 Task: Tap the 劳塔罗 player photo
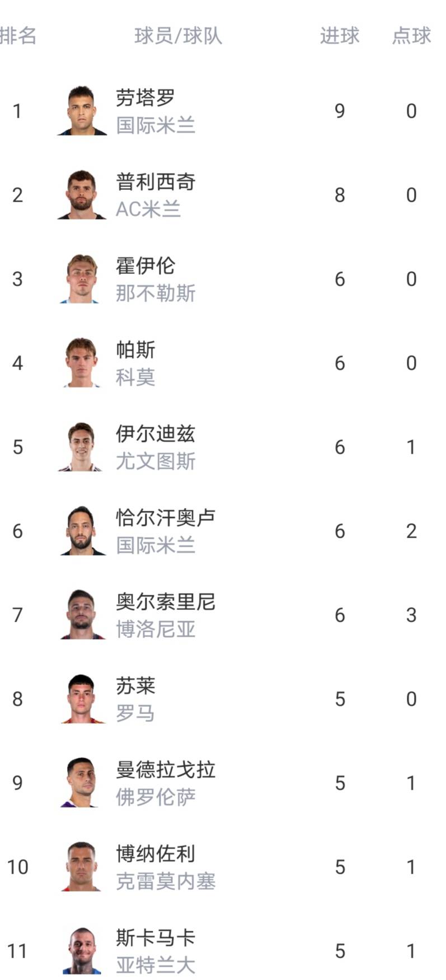(82, 111)
